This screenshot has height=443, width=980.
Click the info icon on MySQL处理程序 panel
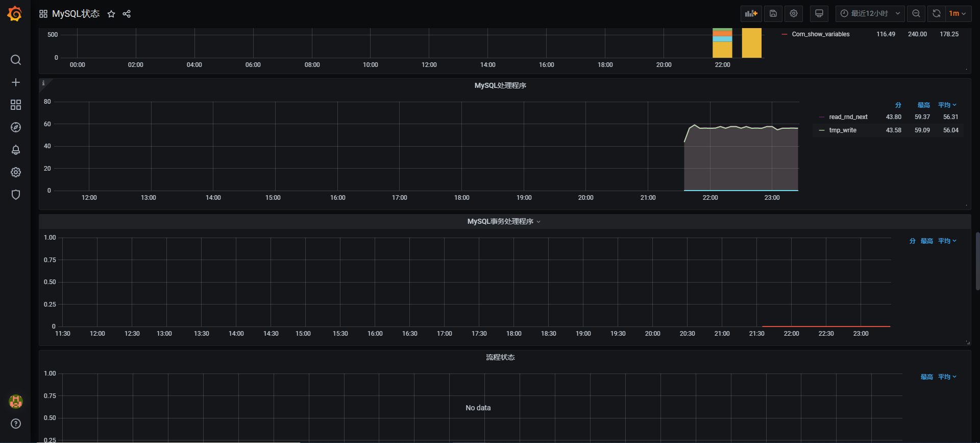point(43,83)
